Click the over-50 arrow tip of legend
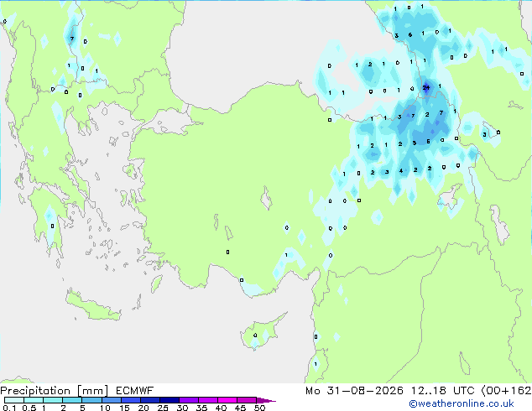532x411 pixels. click(266, 400)
